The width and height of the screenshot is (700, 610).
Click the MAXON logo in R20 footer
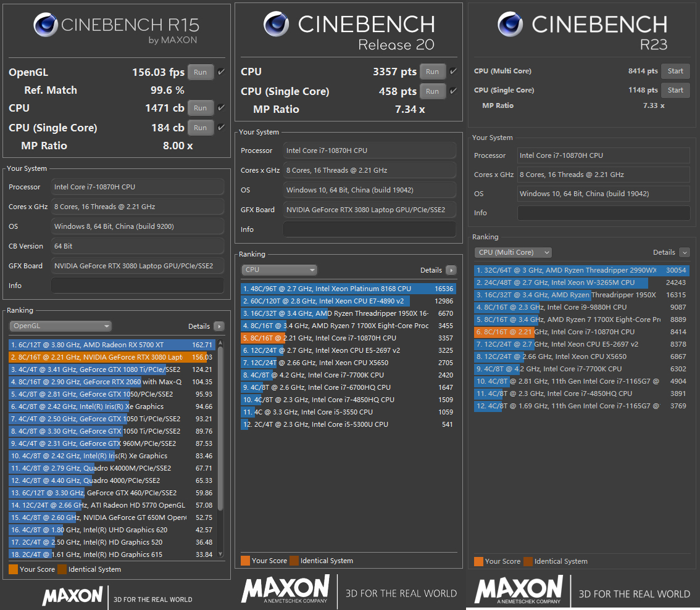click(x=285, y=590)
